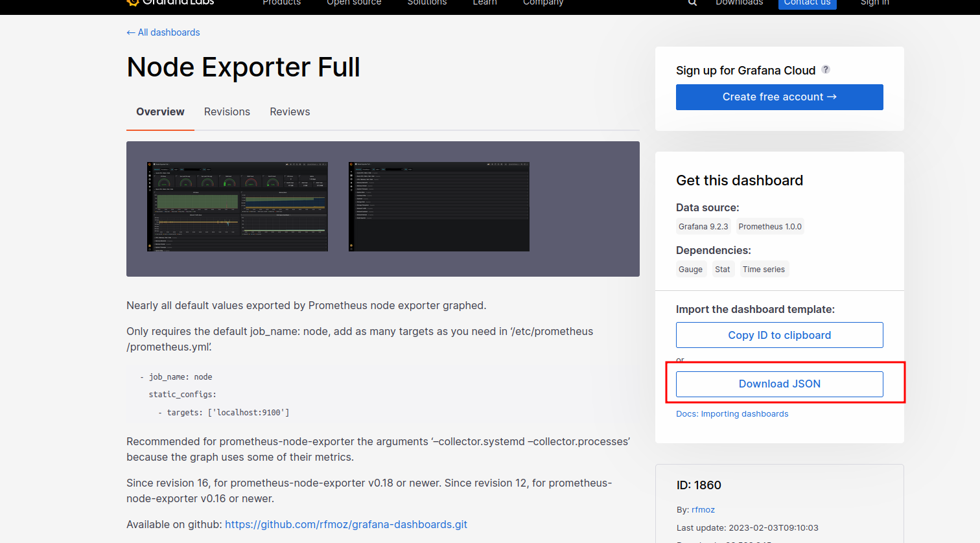Click the Get this dashboard heading
980x543 pixels.
tap(740, 181)
